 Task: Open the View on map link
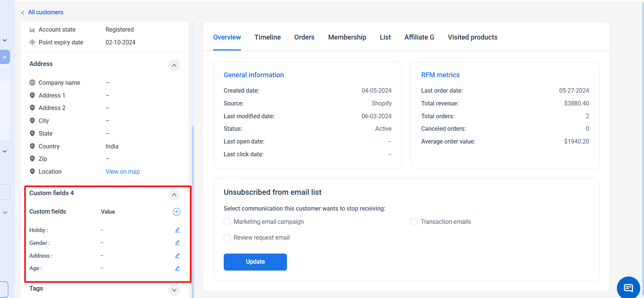click(x=122, y=171)
